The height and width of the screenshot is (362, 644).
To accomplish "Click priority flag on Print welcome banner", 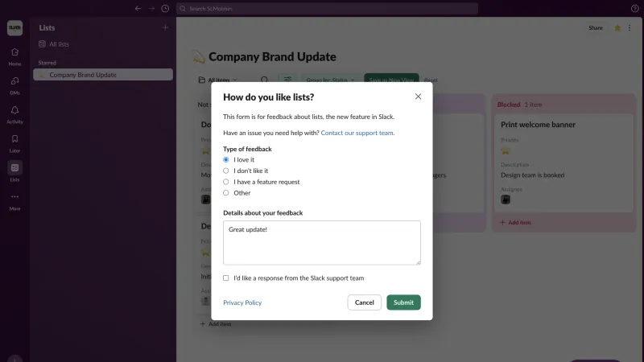I will pyautogui.click(x=506, y=152).
